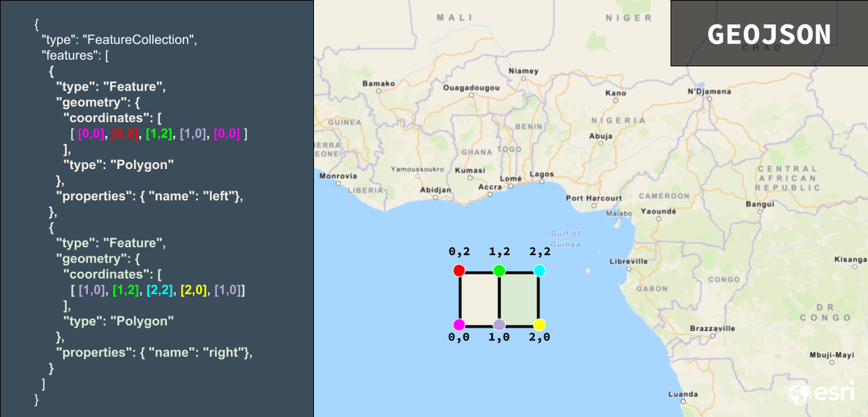Click the Yaoundé city label
Screen dimensions: 868x417
point(659,211)
